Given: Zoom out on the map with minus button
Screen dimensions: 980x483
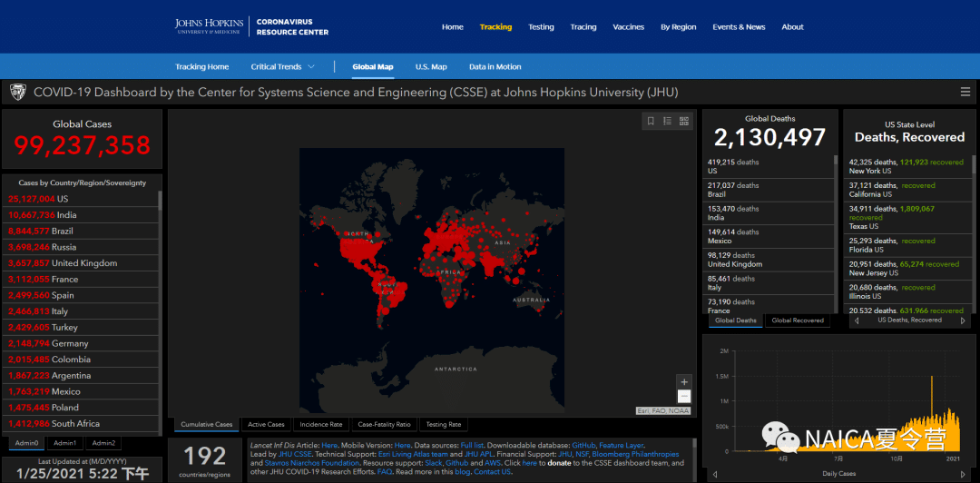Looking at the screenshot, I should tap(684, 397).
